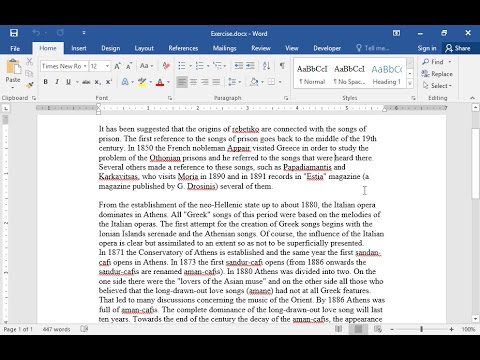Save the document with floppy disk icon
The image size is (480, 360).
coord(14,33)
